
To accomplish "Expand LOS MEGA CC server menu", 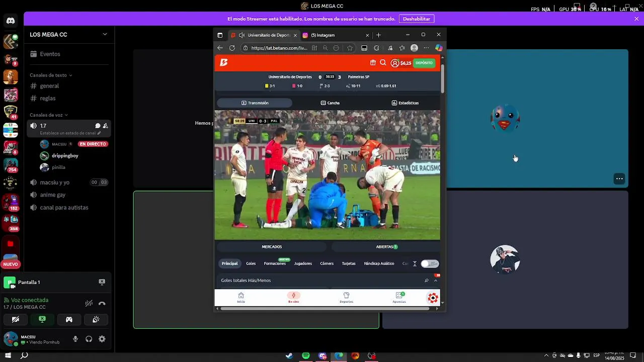I will tap(105, 34).
